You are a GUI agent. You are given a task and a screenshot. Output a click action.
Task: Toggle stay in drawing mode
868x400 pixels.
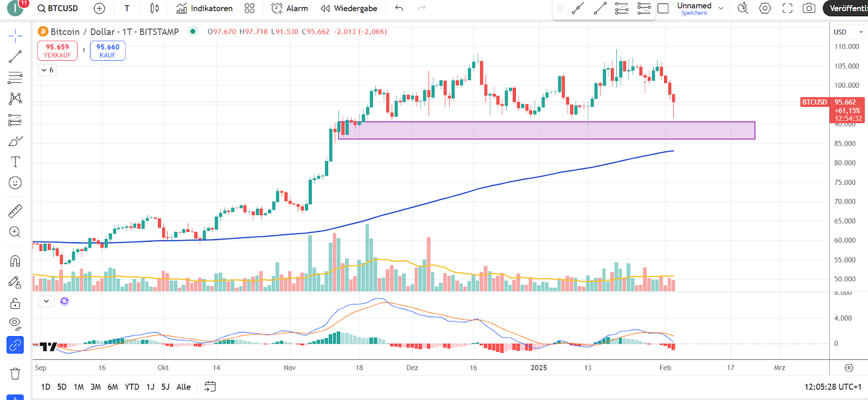15,282
